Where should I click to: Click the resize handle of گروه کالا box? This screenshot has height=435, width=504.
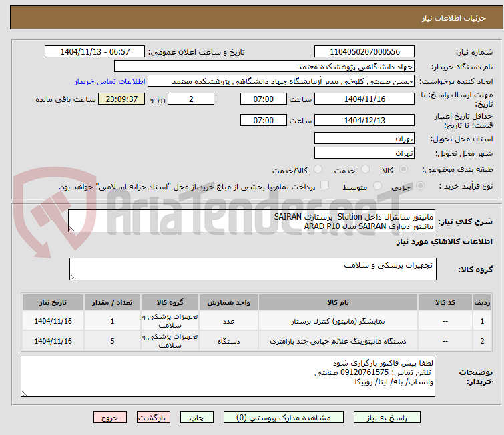(73, 277)
